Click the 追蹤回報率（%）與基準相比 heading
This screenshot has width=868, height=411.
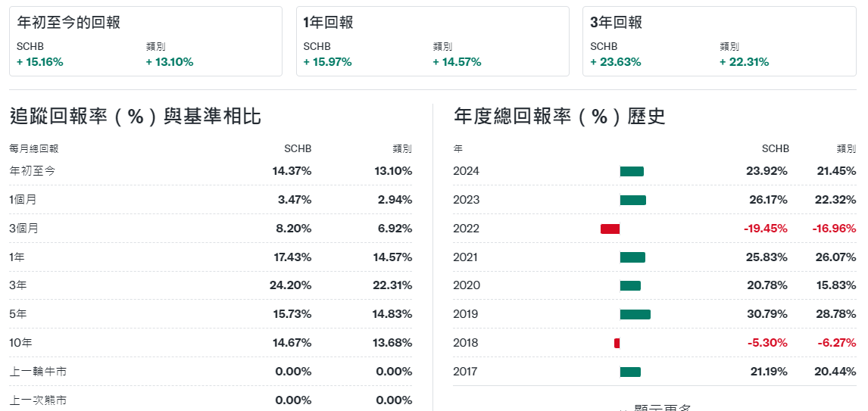[136, 117]
